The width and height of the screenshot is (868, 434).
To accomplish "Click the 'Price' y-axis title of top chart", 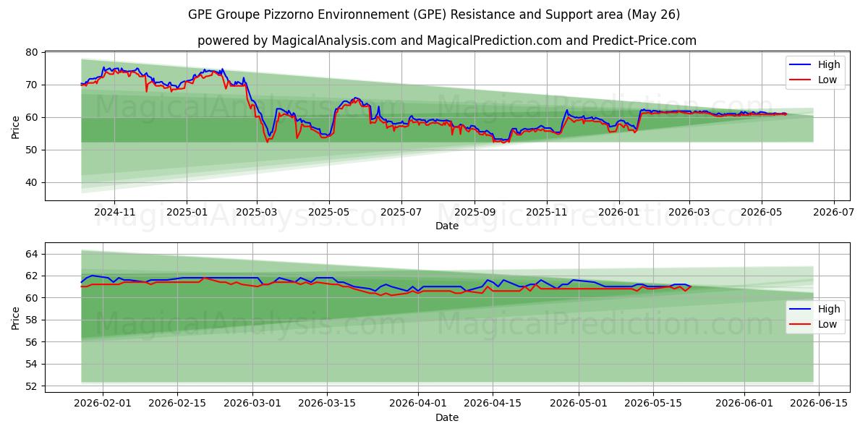I will [x=16, y=126].
